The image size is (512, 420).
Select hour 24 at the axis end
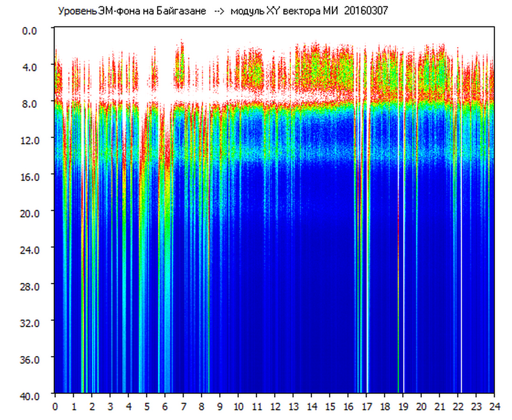pos(494,406)
